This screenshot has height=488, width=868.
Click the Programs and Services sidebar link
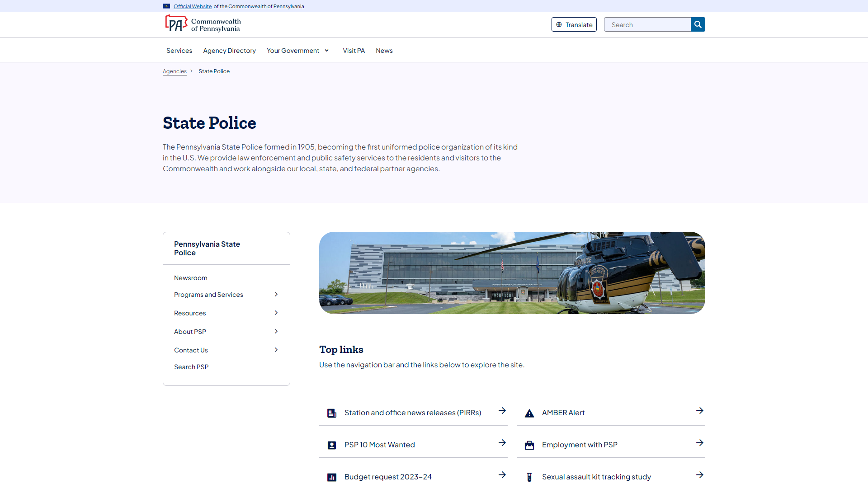point(208,295)
